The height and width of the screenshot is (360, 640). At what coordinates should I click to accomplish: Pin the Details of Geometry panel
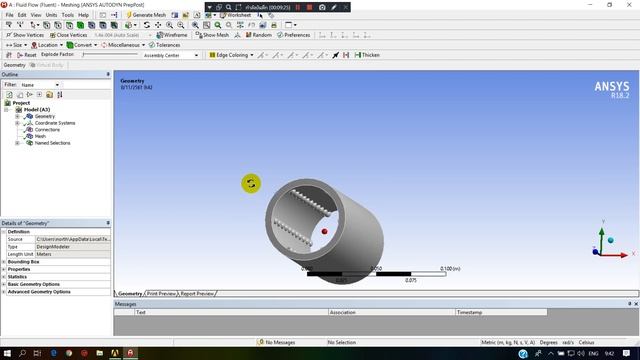point(108,223)
